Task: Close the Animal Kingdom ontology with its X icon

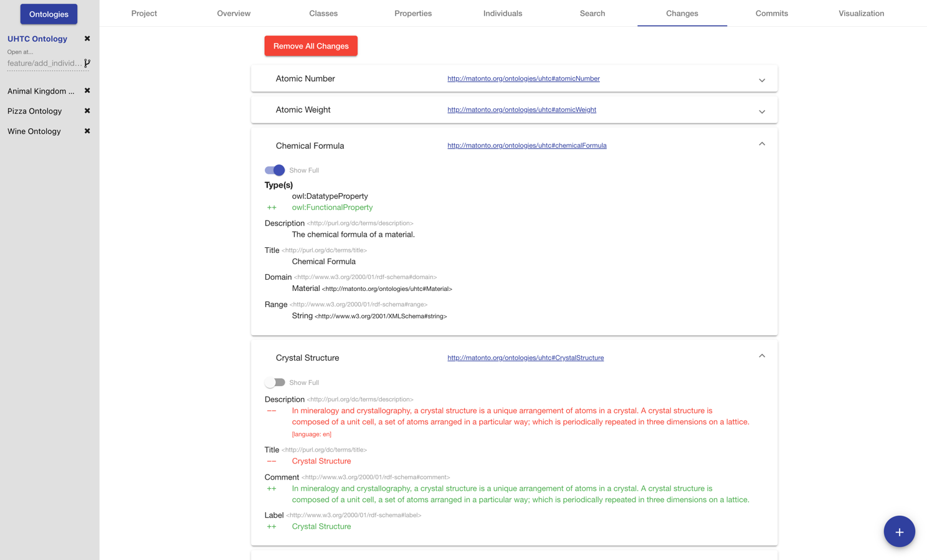Action: pyautogui.click(x=87, y=90)
